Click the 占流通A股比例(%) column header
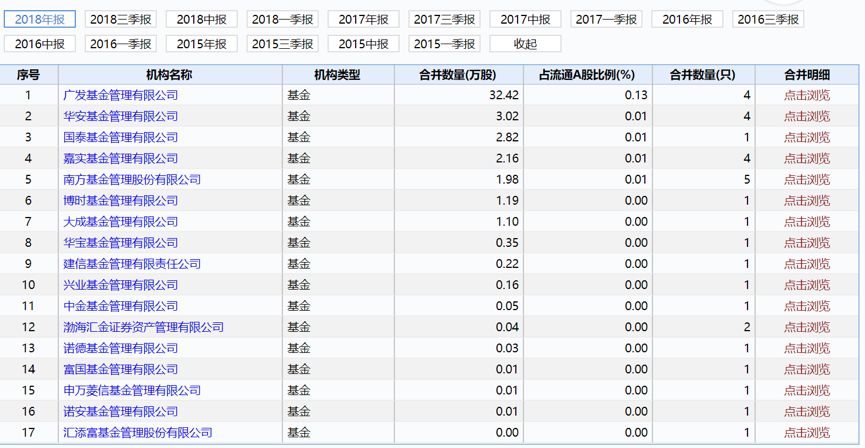This screenshot has height=448, width=865. click(x=588, y=75)
